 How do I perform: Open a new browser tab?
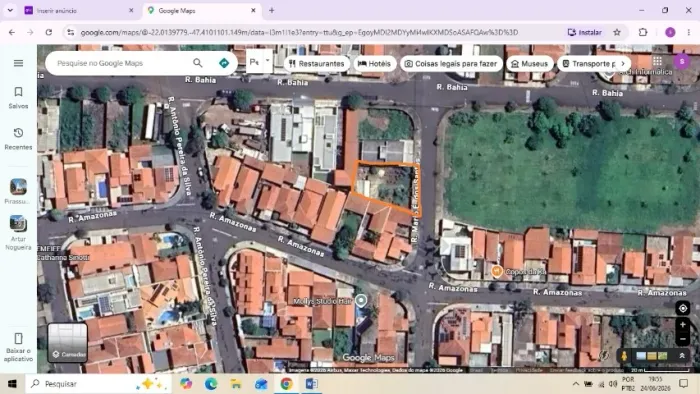tap(271, 10)
